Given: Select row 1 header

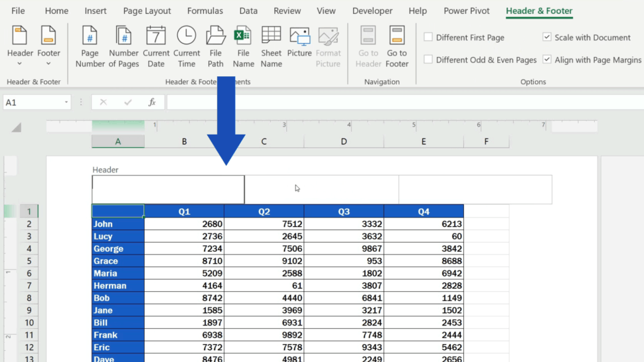Looking at the screenshot, I should (x=29, y=211).
